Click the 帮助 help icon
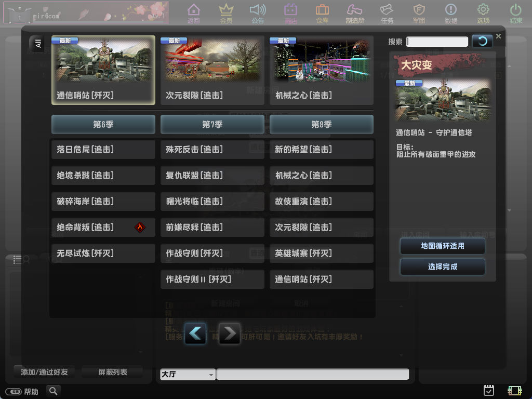The height and width of the screenshot is (399, 532). (22, 392)
